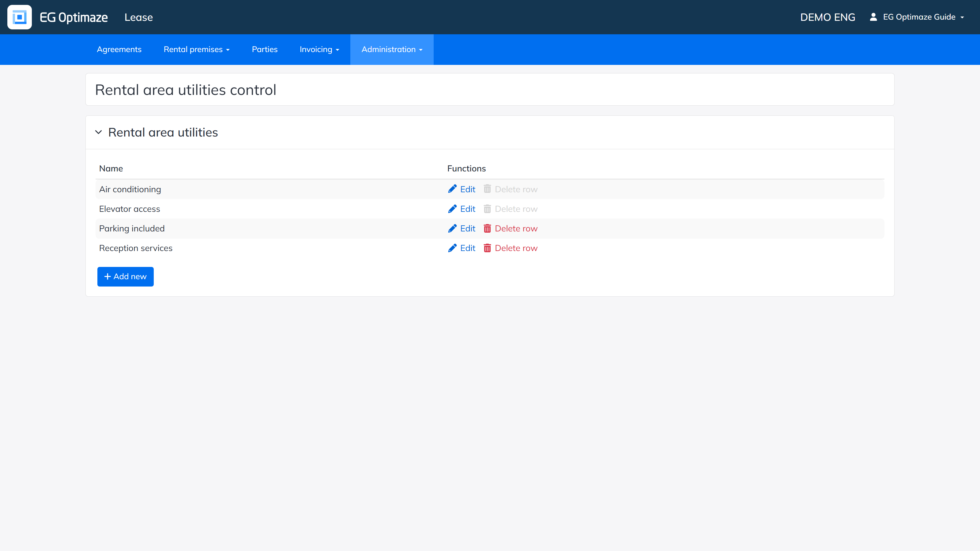Open the EG Optimaze Guide user menu
Screen dimensions: 980x551
917,17
